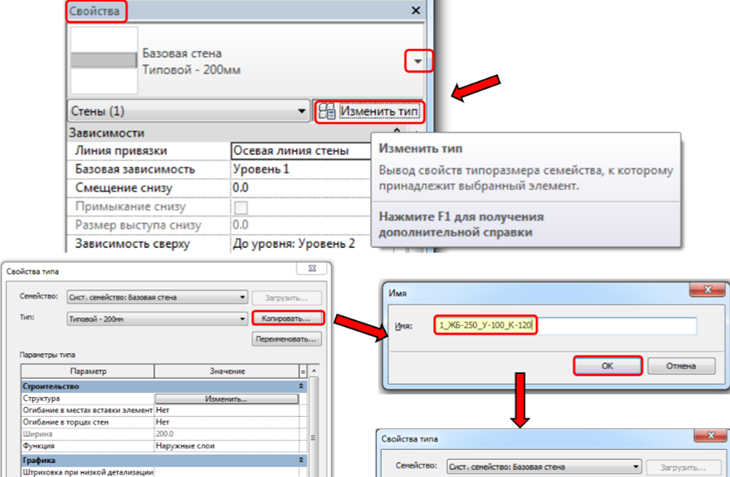This screenshot has width=730, height=477.
Task: Open the Стены (1) filter dropdown
Action: click(188, 111)
